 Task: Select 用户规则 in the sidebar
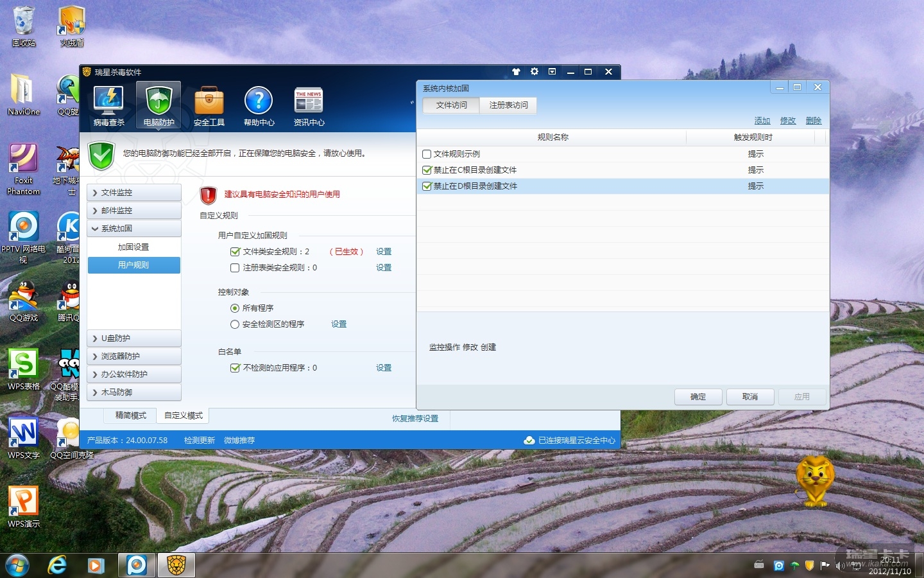tap(133, 265)
